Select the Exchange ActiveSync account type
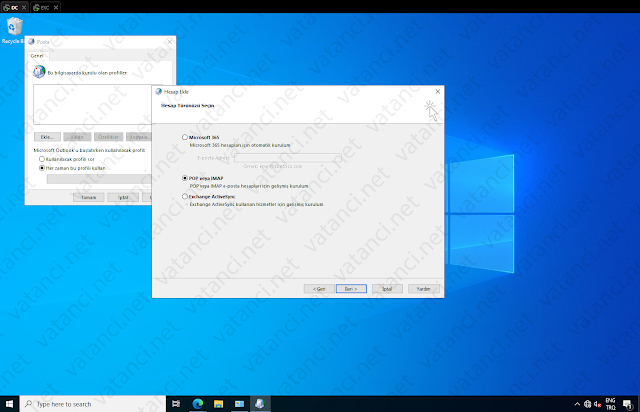 point(185,196)
